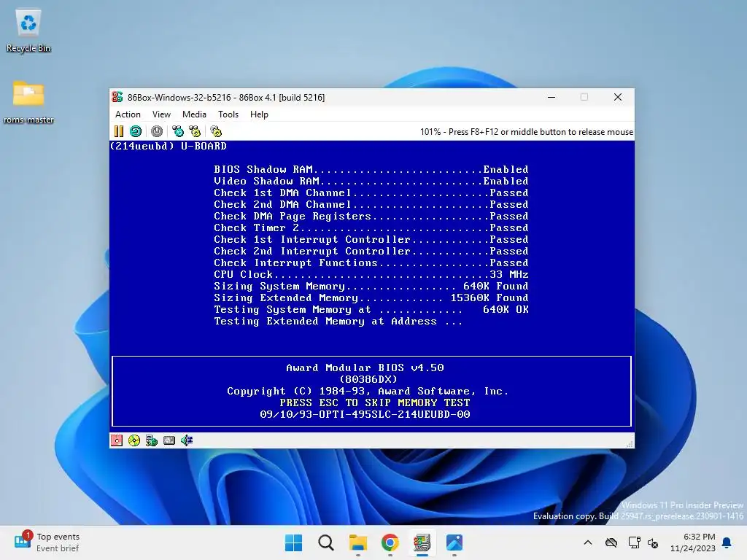Screen dimensions: 747x560
Task: Open the Windows Start menu
Action: pos(293,542)
